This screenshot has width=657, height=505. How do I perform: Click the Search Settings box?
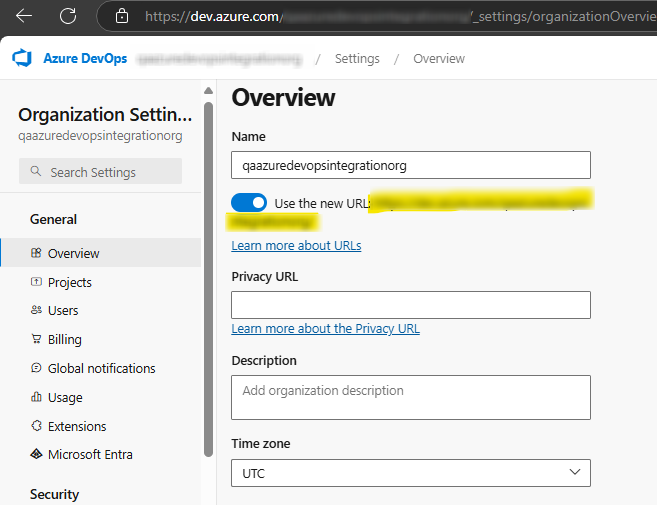pyautogui.click(x=100, y=172)
